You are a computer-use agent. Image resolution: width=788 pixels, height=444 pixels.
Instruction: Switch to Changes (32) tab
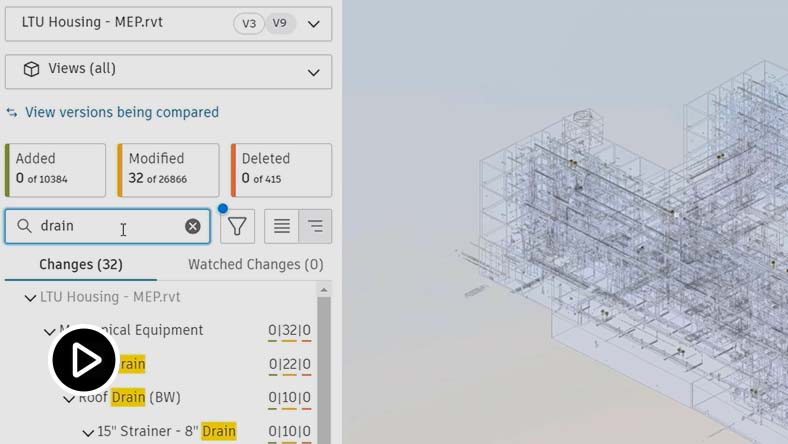(x=81, y=264)
